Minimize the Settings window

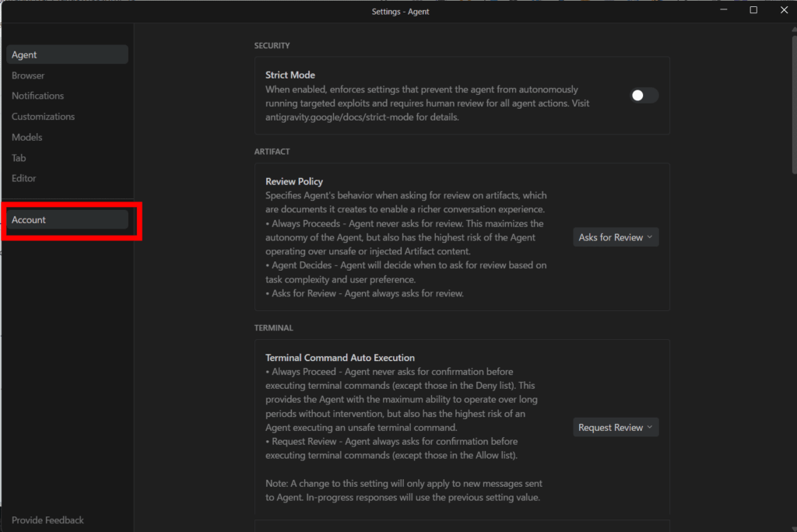coord(723,10)
